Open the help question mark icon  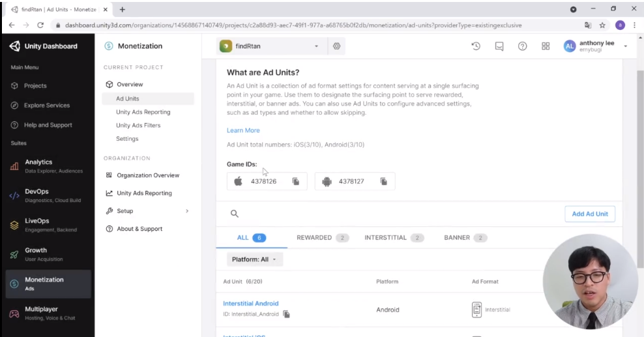point(522,46)
